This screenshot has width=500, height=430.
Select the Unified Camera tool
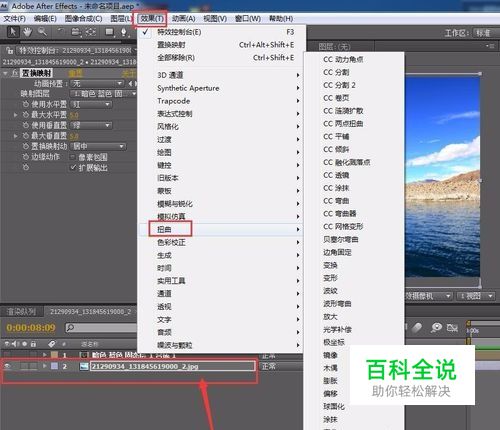point(76,32)
